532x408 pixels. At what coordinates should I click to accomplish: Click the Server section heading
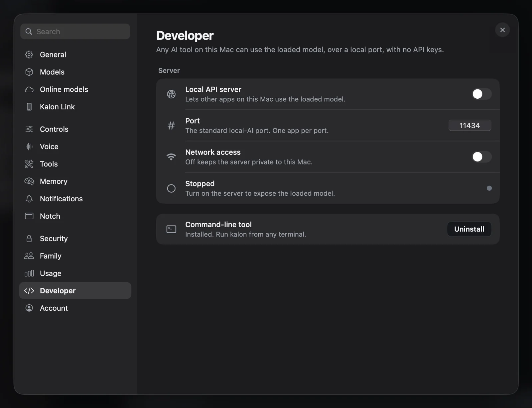[169, 70]
